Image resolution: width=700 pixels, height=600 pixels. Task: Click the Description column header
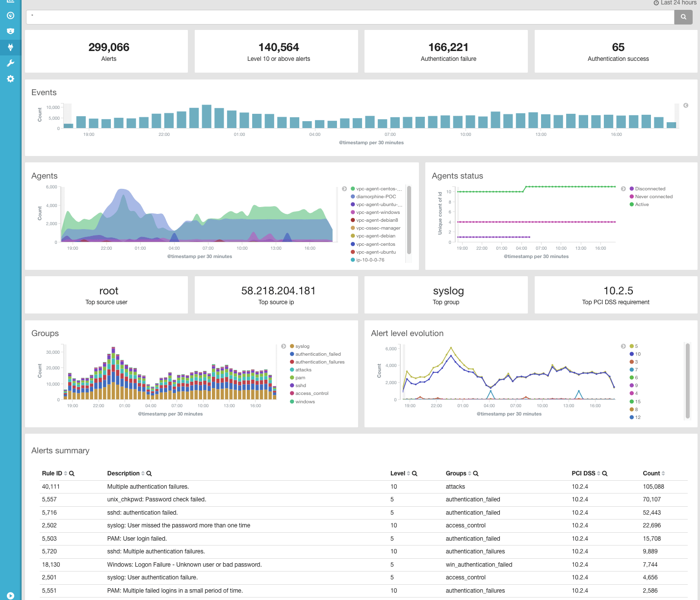(124, 473)
